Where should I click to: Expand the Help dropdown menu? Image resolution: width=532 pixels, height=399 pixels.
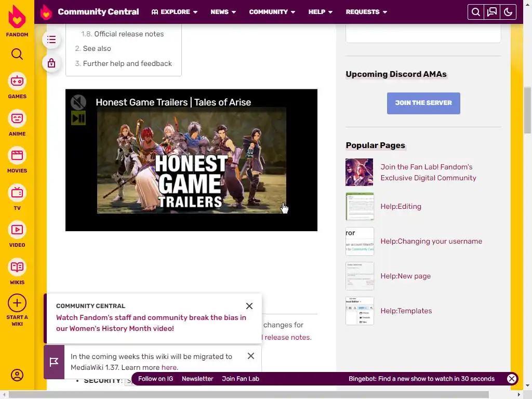point(320,12)
